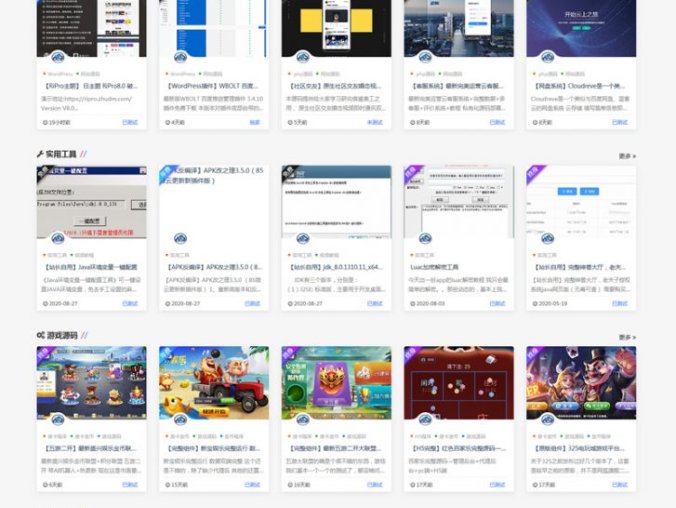
Task: Select the 2020-08-03 date on Luac card
Action: (430, 304)
